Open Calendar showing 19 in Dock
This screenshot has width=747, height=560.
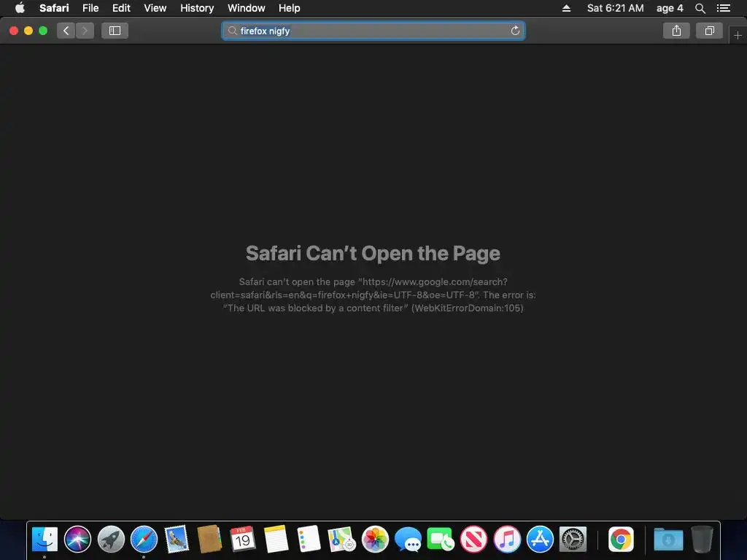click(x=242, y=539)
